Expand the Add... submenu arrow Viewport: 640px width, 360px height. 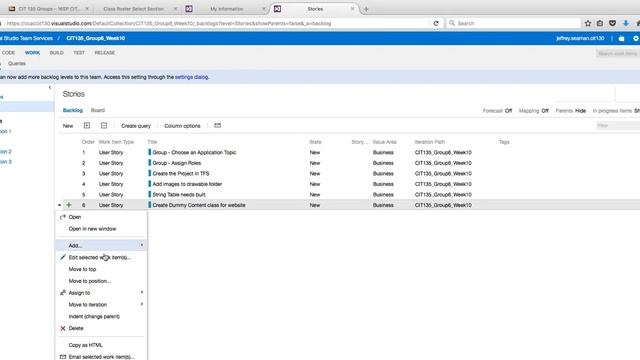142,245
